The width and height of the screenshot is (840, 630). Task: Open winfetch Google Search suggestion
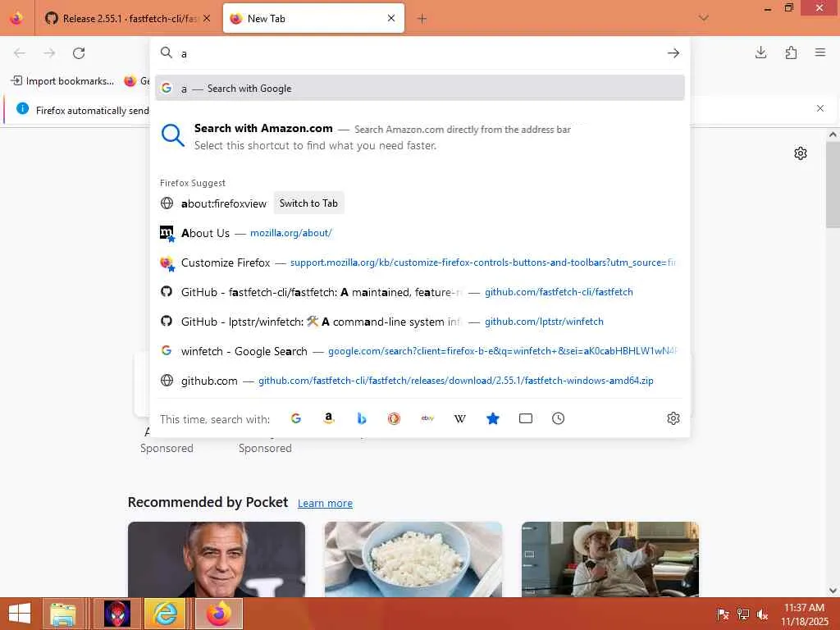[420, 351]
